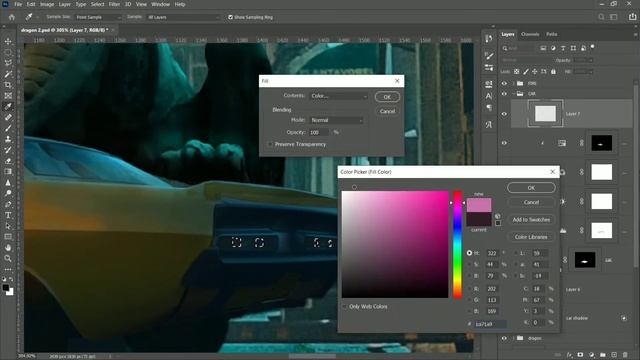Image resolution: width=640 pixels, height=360 pixels.
Task: Open the Glyphs panel icon
Action: [489, 125]
